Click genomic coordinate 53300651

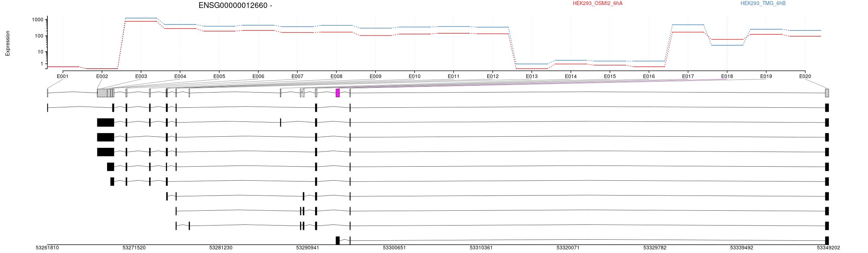395,248
